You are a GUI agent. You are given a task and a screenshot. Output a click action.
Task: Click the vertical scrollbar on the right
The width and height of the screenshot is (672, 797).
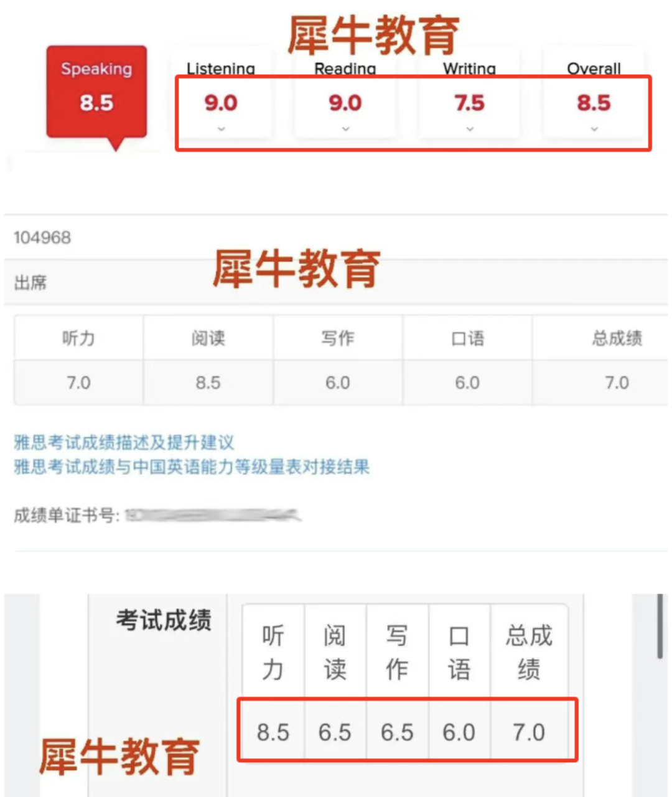click(x=660, y=626)
